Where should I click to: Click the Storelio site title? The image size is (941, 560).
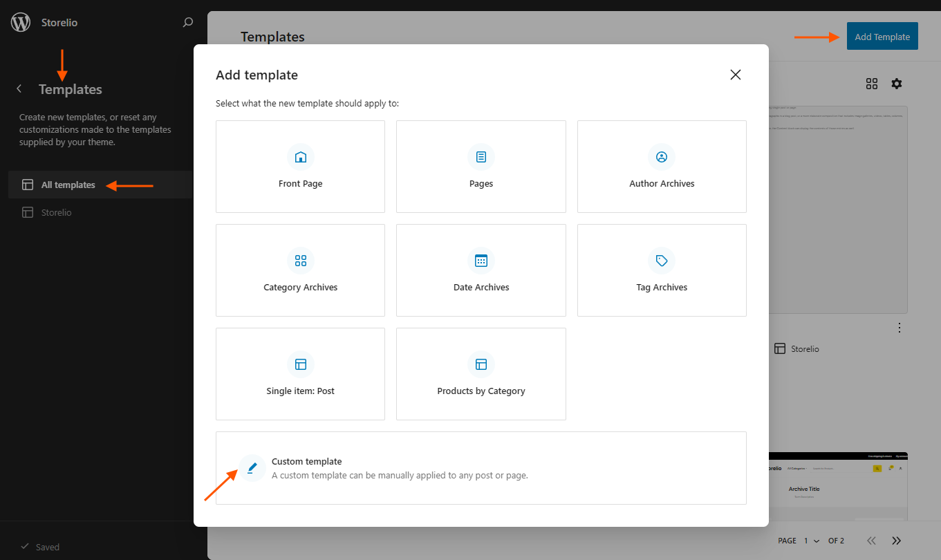[59, 23]
